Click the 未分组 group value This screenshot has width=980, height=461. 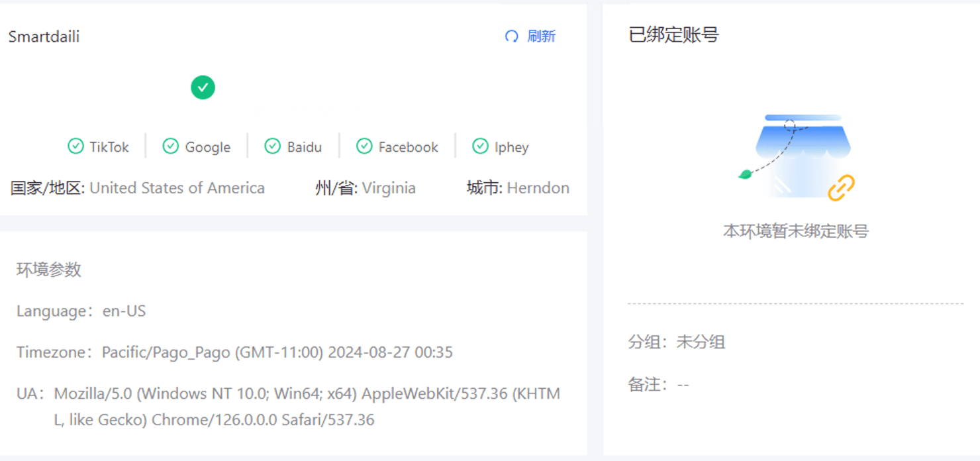701,342
